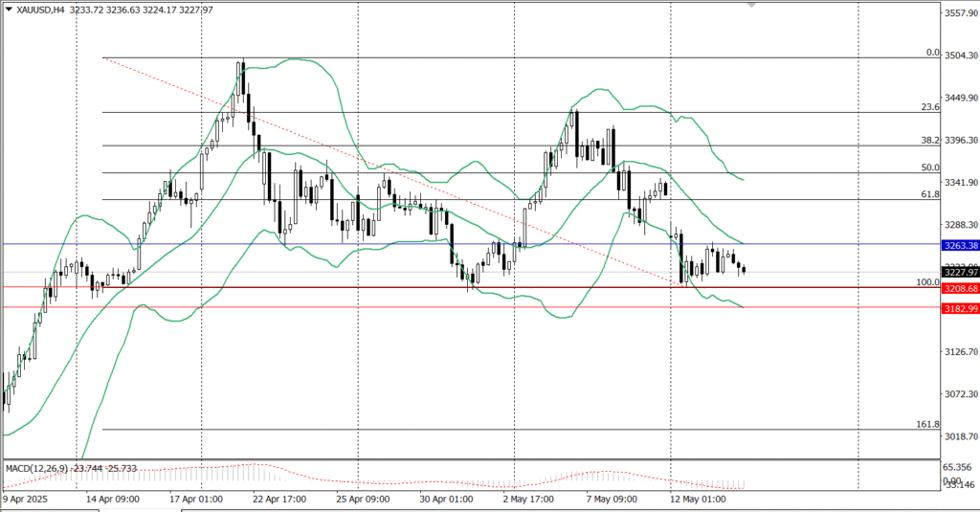This screenshot has width=980, height=512.
Task: Click the 3504.30 price on the scale
Action: [x=960, y=56]
